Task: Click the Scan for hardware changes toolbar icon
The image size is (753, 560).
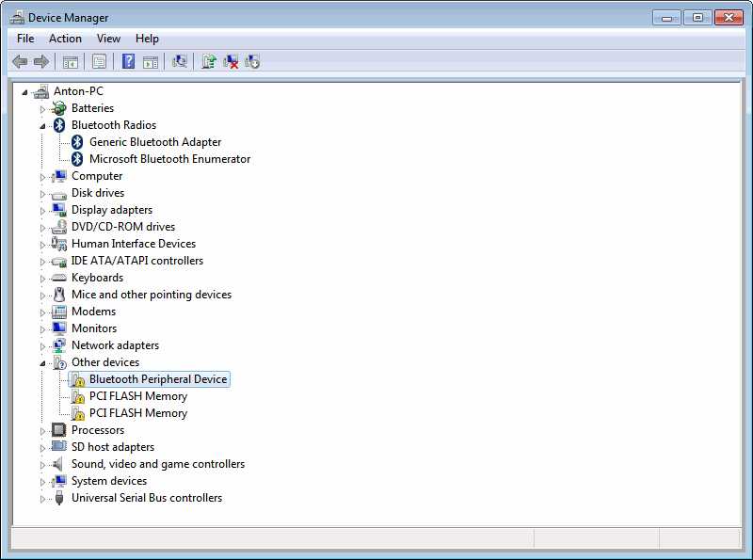Action: (180, 61)
